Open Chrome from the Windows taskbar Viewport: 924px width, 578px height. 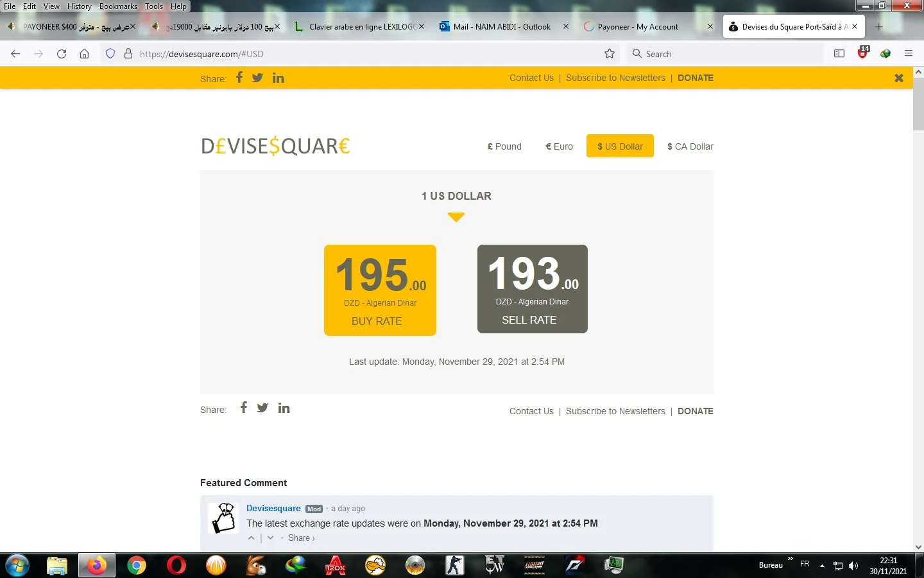[136, 565]
